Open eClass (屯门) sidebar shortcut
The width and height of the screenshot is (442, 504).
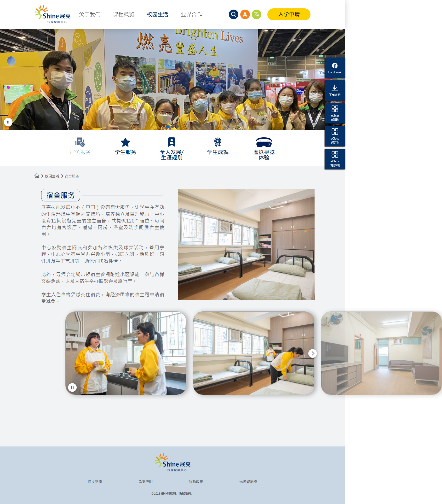(x=334, y=136)
